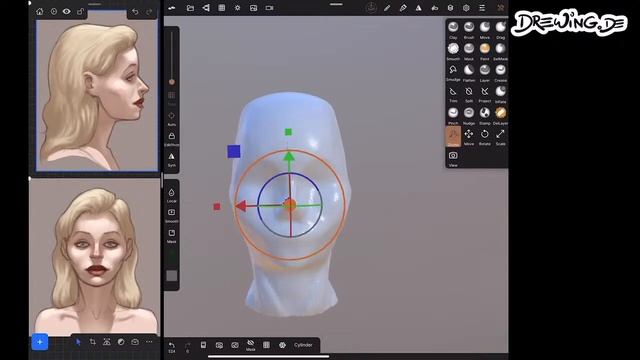Toggle the EditPivot lock button
The width and height of the screenshot is (640, 360).
[x=171, y=139]
